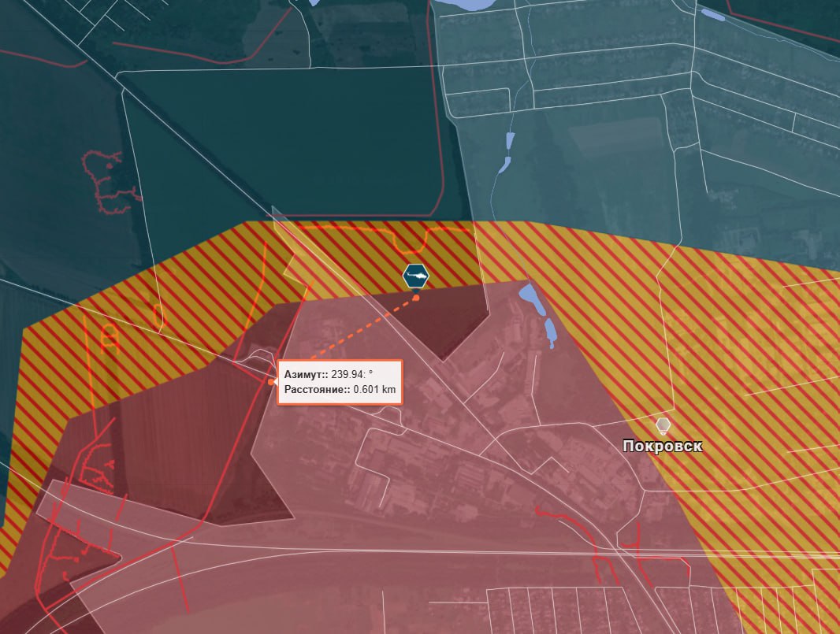Click the Азимут 239.94 value in tooltip
Viewport: 840px width, 634px height.
coord(352,374)
